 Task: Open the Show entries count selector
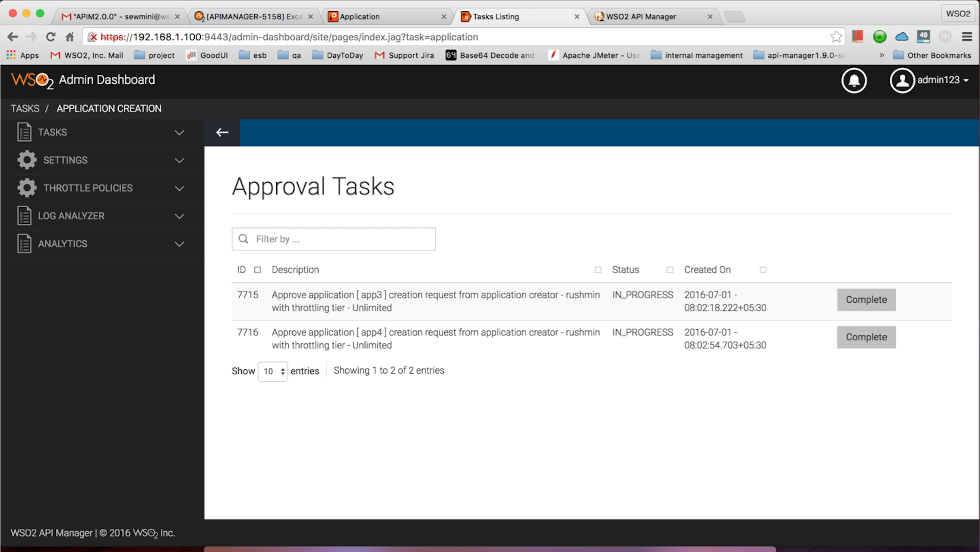(x=272, y=371)
